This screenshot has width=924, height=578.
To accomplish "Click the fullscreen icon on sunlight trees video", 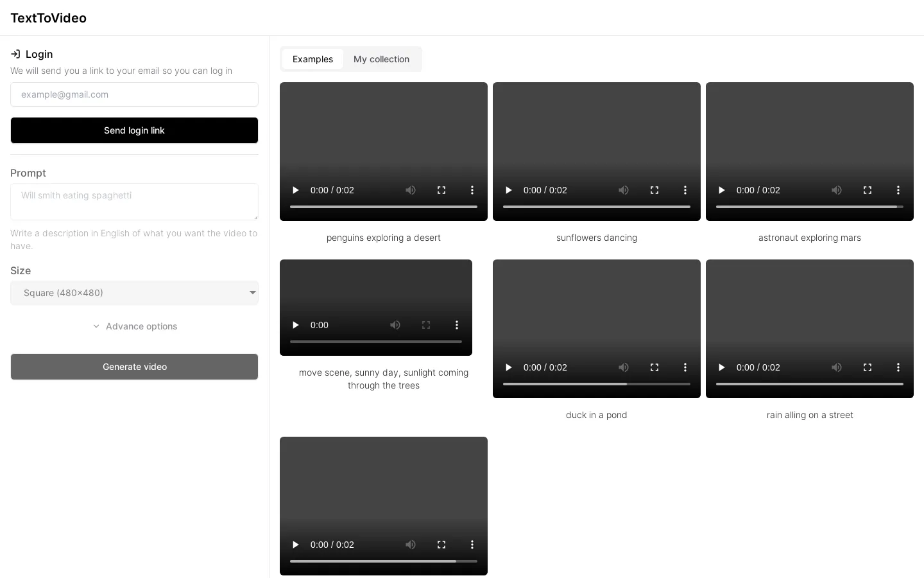I will click(426, 325).
